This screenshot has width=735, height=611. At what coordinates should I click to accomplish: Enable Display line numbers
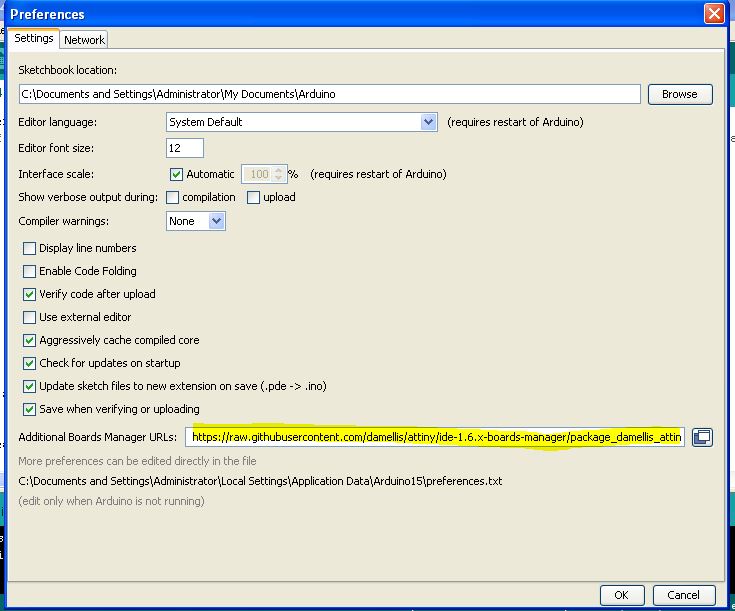[x=29, y=249]
